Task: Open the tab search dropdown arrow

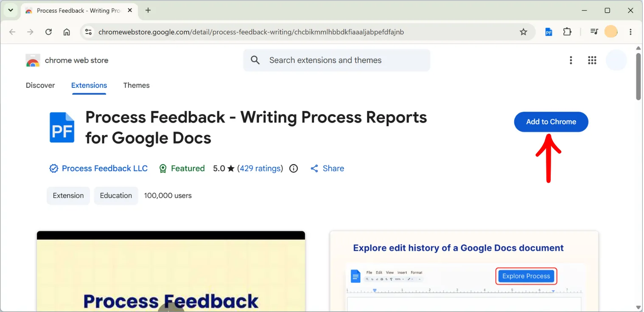Action: pyautogui.click(x=11, y=10)
